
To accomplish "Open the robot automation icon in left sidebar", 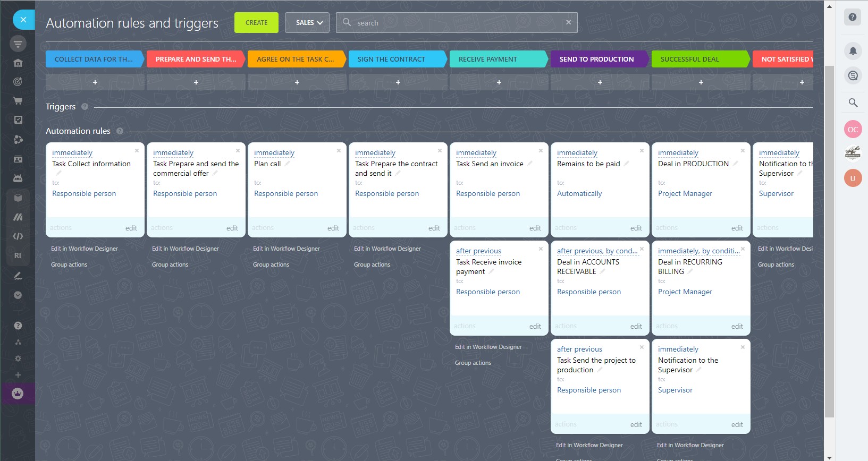I will (x=18, y=178).
